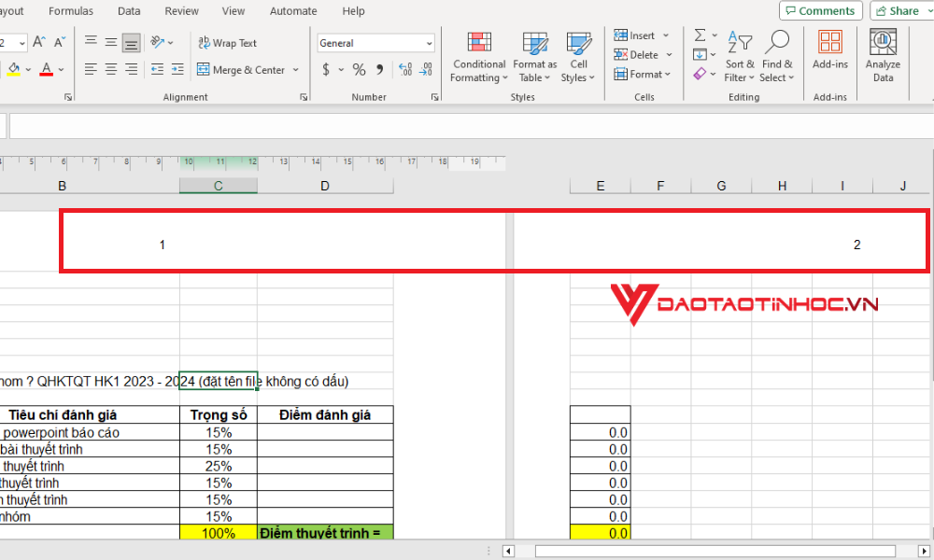
Task: Apply Percent Style
Action: point(359,70)
